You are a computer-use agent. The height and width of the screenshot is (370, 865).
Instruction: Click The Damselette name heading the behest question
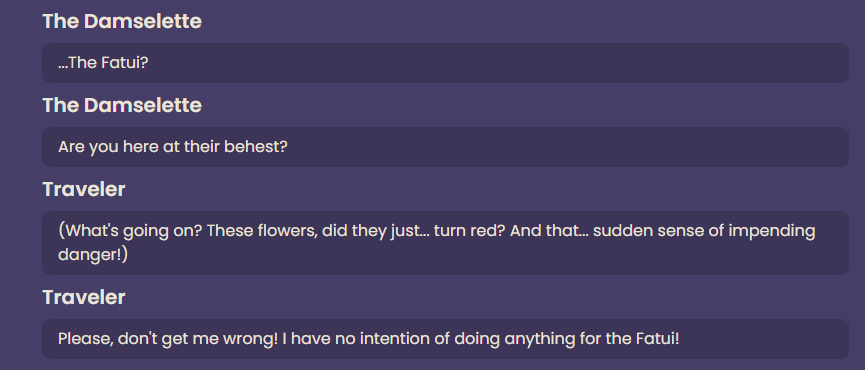[x=122, y=105]
